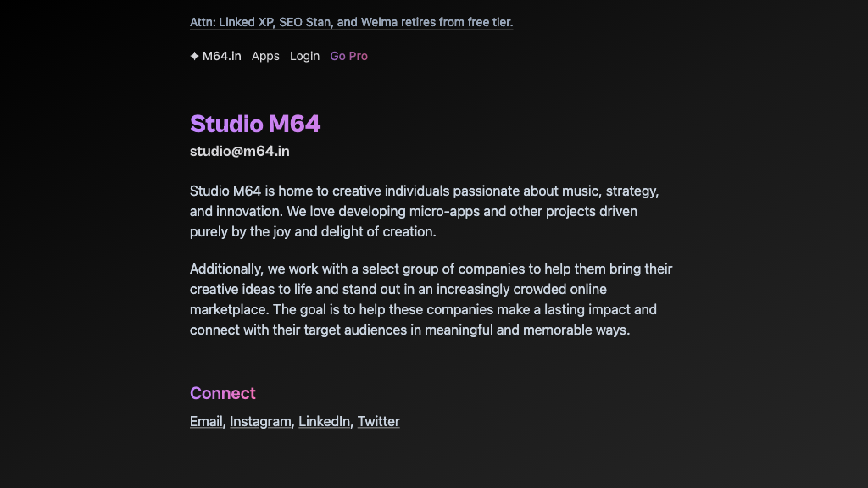Click the Connect section heading

point(222,393)
